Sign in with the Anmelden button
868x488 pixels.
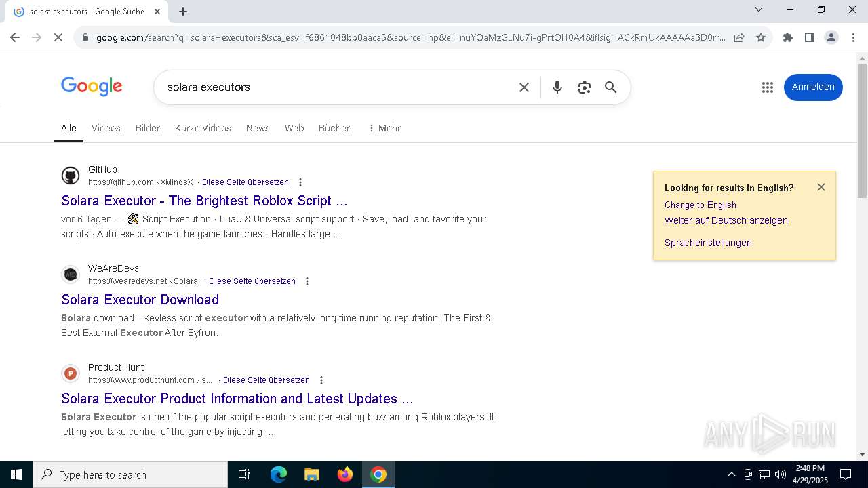(x=813, y=87)
